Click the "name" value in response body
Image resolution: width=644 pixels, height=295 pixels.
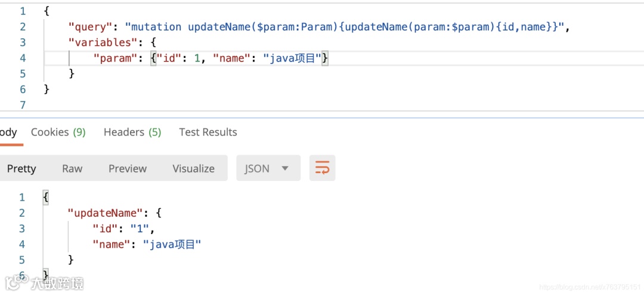[172, 245]
